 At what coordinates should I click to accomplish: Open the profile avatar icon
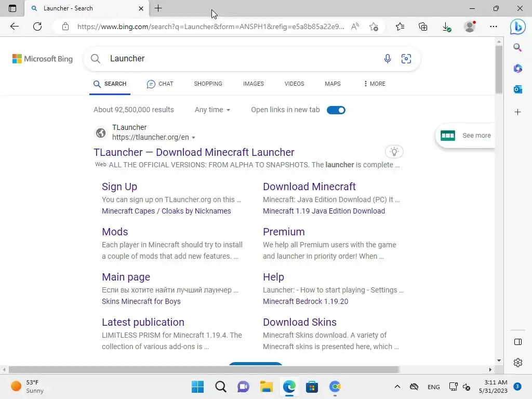pos(470,26)
